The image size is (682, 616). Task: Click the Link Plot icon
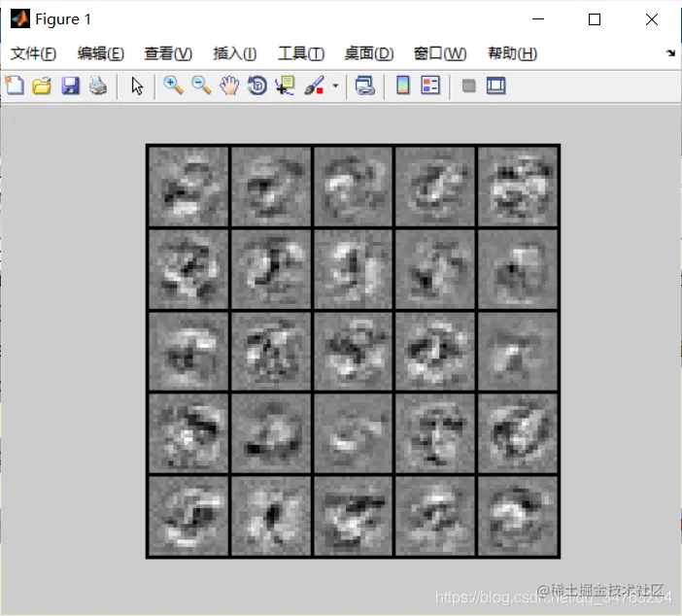[x=365, y=86]
